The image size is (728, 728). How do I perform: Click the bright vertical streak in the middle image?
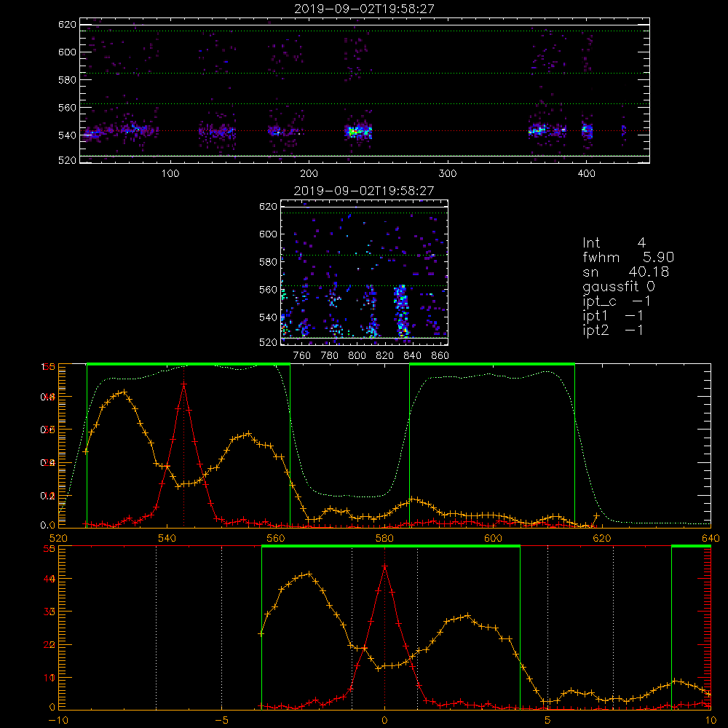pyautogui.click(x=401, y=311)
